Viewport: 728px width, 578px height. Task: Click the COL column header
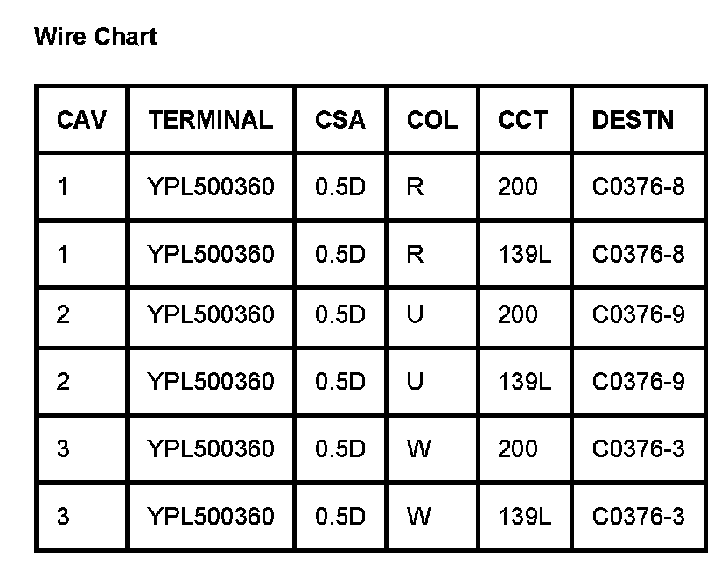click(x=431, y=120)
